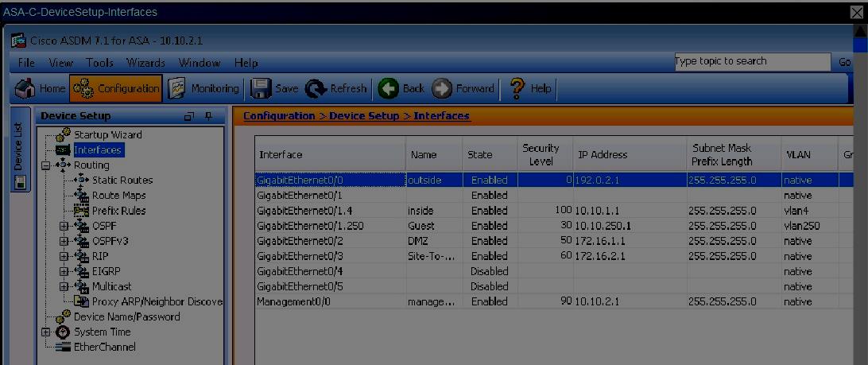Click the VLAN column header
The width and height of the screenshot is (868, 365).
tap(808, 154)
